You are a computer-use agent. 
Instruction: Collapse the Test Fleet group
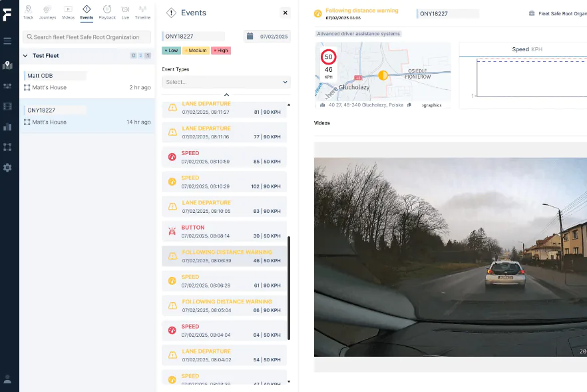26,56
